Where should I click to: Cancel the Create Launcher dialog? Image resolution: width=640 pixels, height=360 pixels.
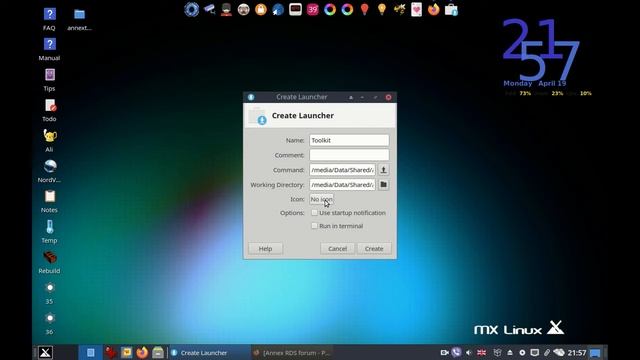(338, 249)
